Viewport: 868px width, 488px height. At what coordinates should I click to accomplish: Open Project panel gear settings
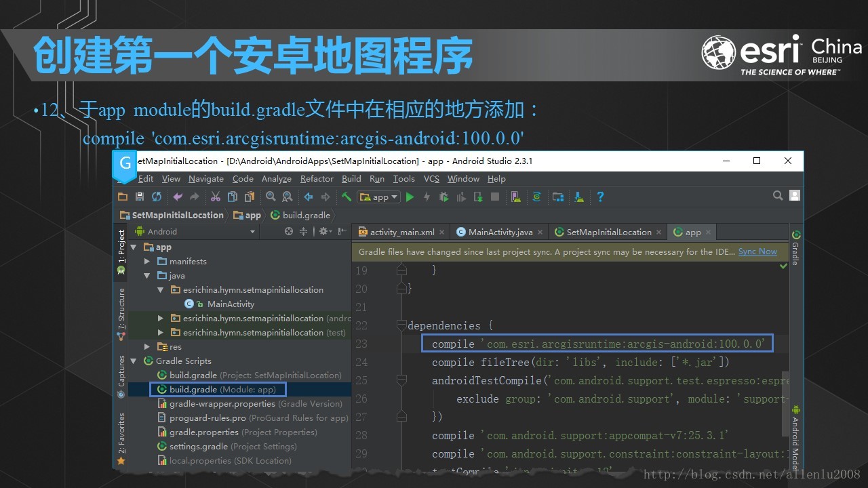325,232
